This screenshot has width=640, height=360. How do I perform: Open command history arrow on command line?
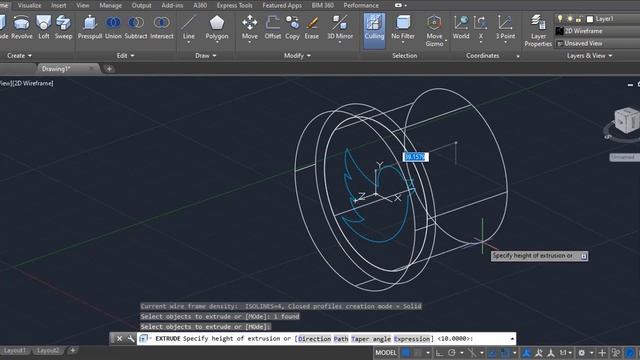pyautogui.click(x=512, y=338)
